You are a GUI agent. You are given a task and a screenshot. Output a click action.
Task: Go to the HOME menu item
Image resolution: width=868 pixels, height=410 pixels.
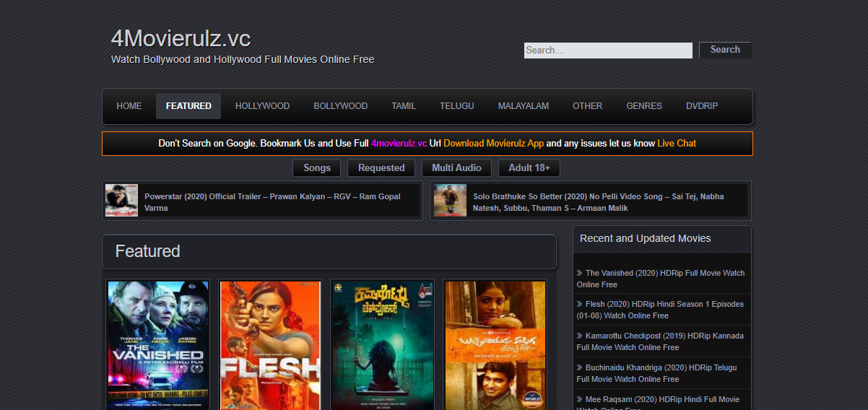(129, 106)
